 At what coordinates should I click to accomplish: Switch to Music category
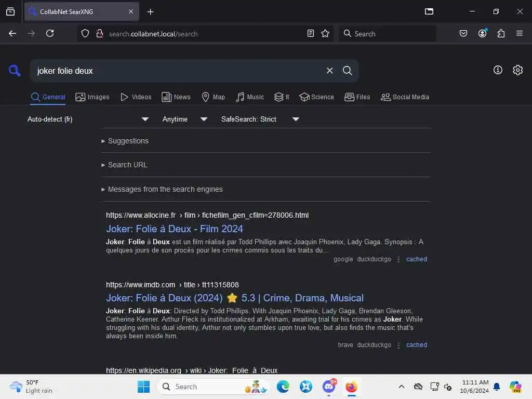tap(250, 97)
